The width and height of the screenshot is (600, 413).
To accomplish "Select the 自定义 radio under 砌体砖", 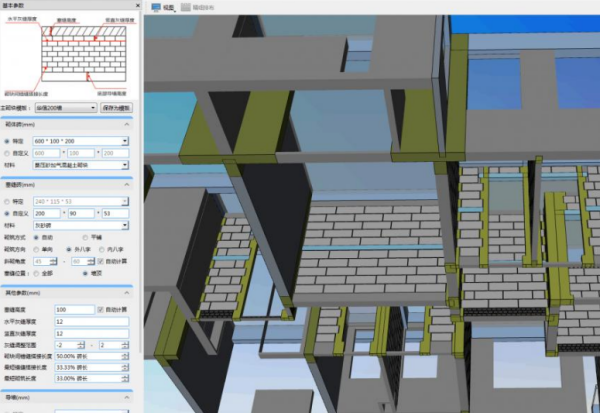I will pyautogui.click(x=8, y=153).
